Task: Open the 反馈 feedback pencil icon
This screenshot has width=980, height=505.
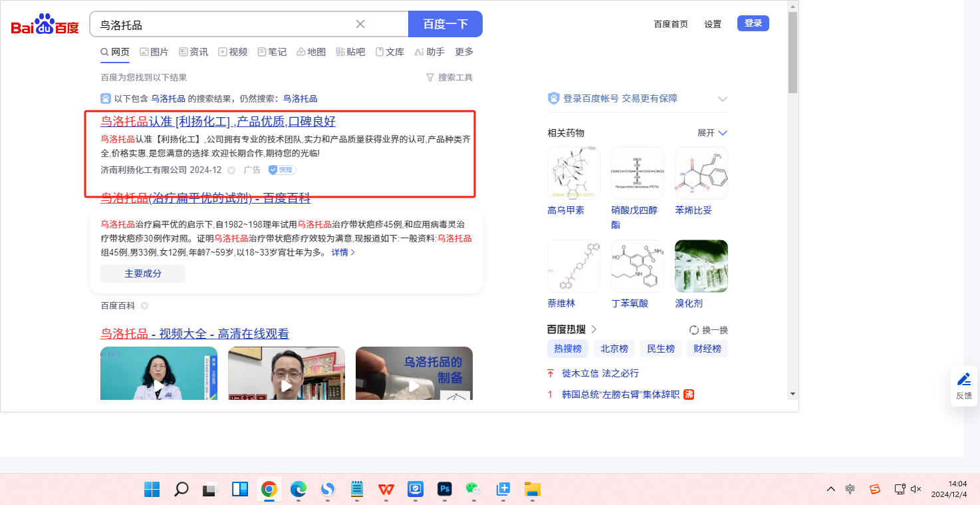Action: pos(963,380)
